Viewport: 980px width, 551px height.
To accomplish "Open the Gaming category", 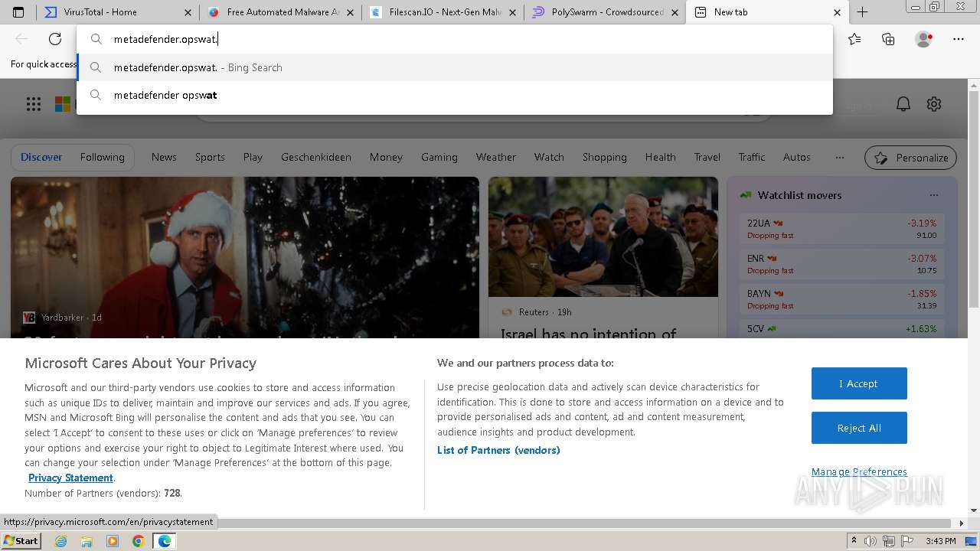I will (x=439, y=157).
